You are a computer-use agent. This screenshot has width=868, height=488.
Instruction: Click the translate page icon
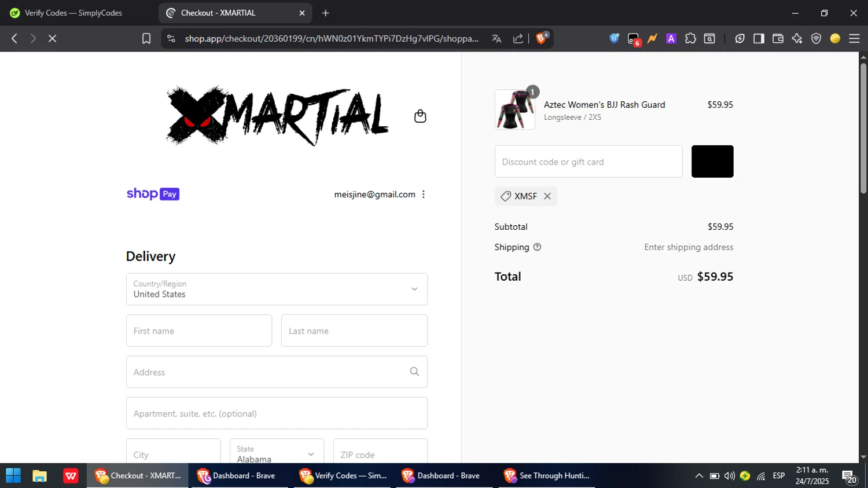pos(496,38)
